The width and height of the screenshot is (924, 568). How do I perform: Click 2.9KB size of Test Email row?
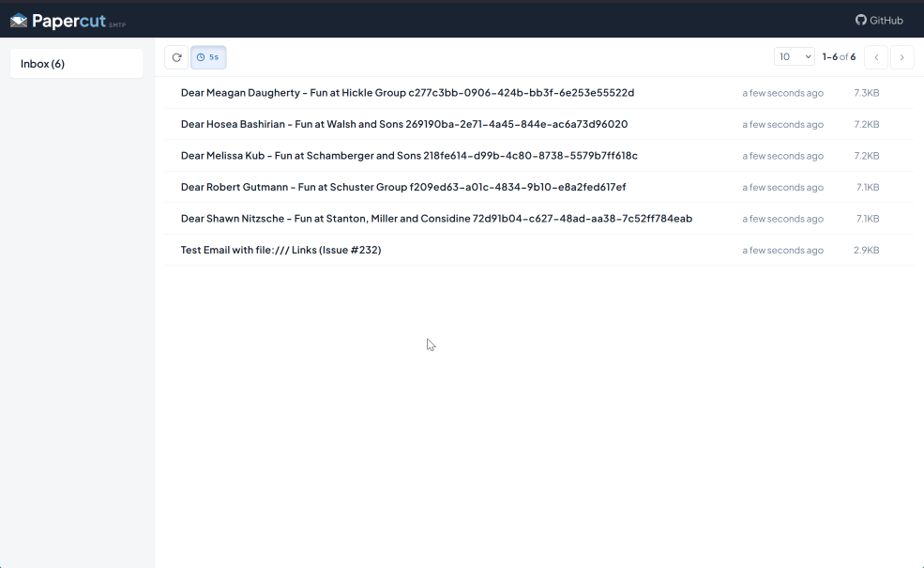click(866, 250)
